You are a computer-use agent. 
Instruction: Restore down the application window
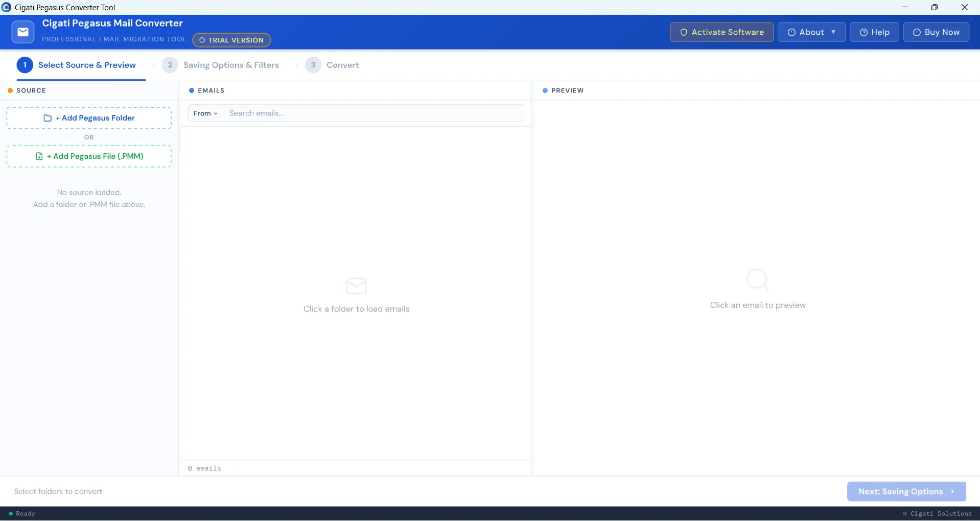tap(935, 7)
